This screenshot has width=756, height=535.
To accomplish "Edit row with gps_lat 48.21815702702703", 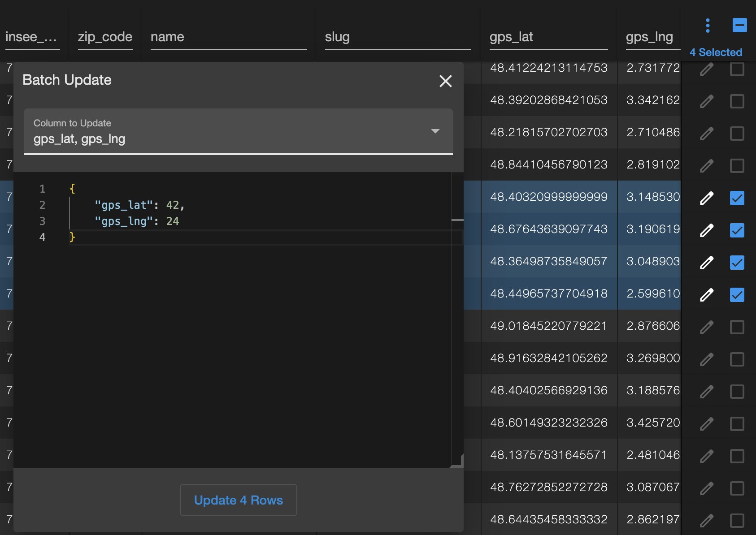I will (707, 134).
